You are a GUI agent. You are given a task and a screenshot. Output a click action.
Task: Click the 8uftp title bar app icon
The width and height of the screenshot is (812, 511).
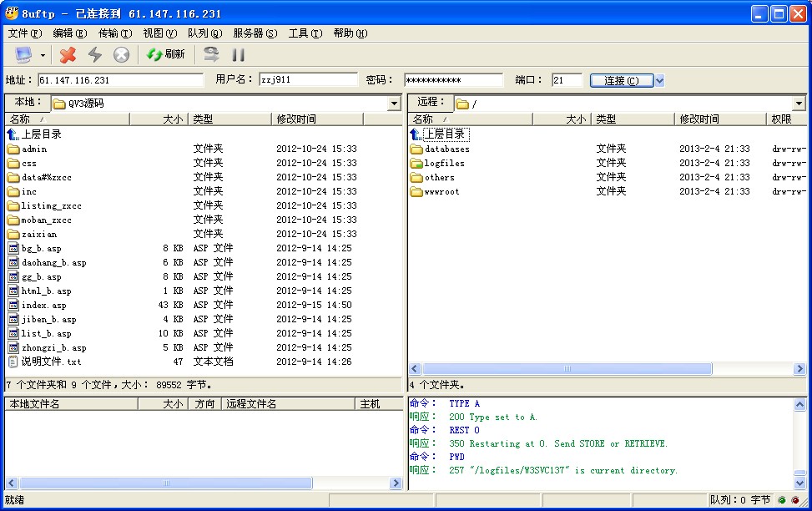click(12, 13)
